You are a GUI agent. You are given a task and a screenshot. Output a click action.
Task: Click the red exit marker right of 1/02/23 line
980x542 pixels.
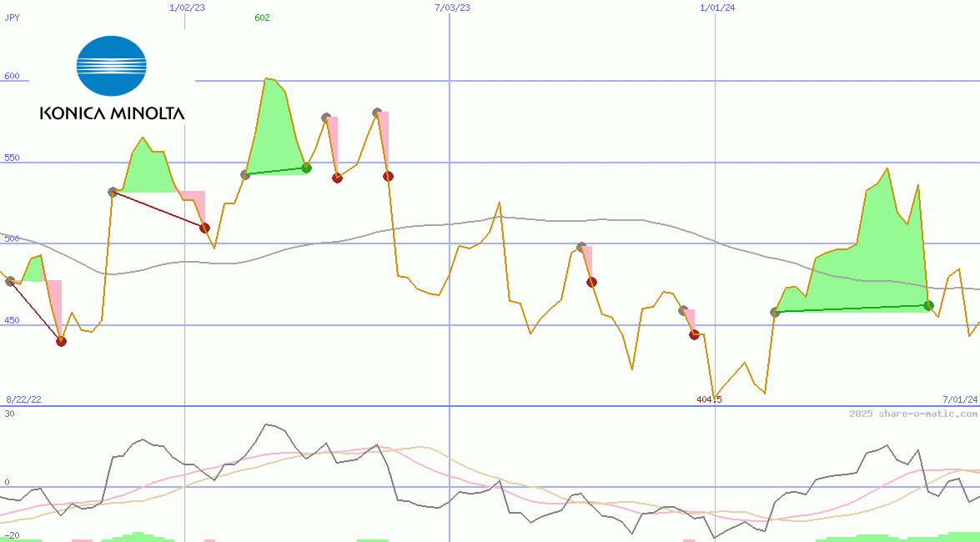click(204, 228)
